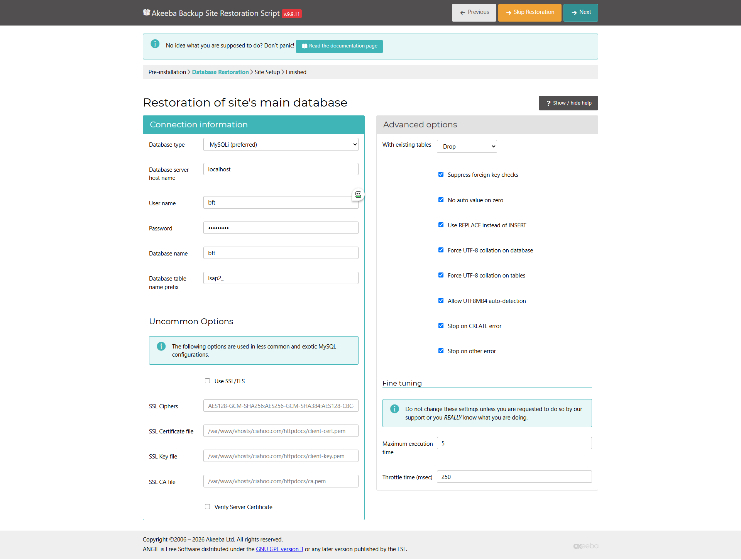The height and width of the screenshot is (560, 741).
Task: Click the version v.9.9.11 badge
Action: tap(292, 14)
